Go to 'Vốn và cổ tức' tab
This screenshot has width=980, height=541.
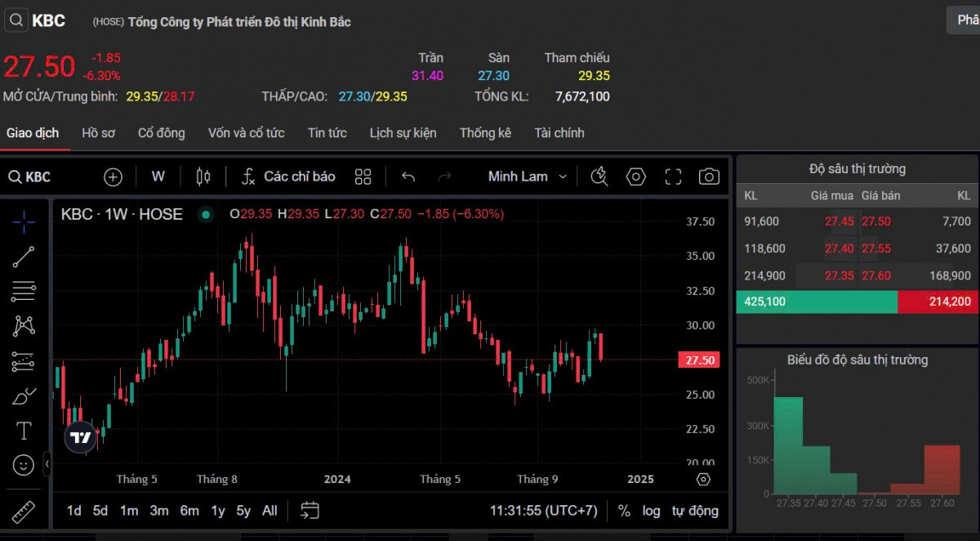tap(247, 133)
